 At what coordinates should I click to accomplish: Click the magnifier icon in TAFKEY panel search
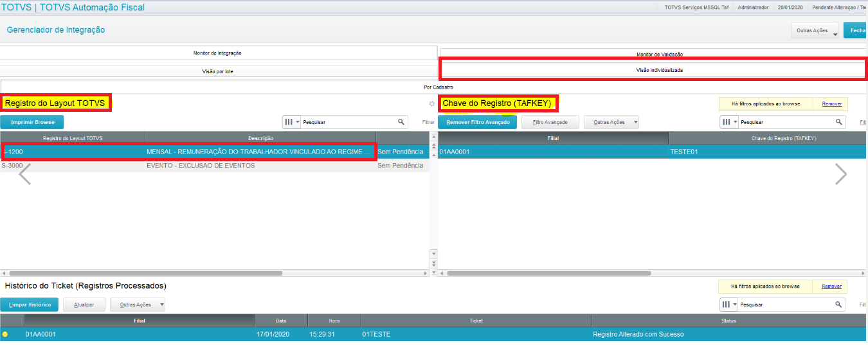(x=838, y=121)
